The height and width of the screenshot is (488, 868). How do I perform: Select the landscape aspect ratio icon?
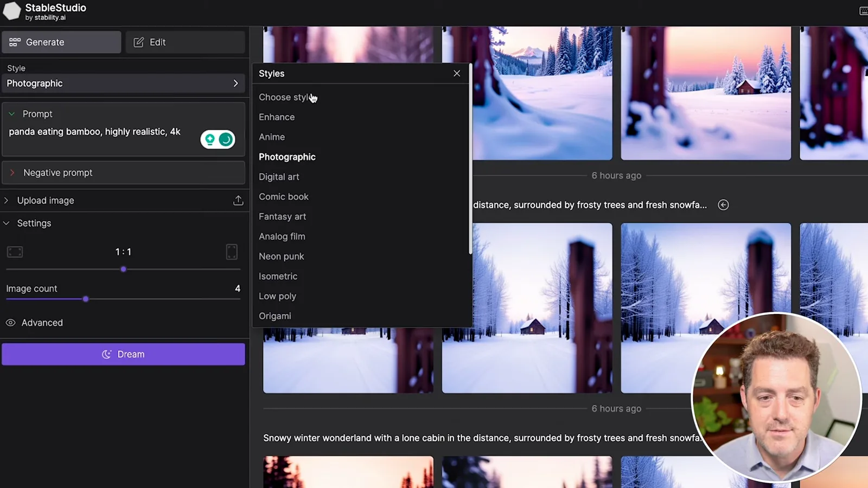(x=15, y=252)
